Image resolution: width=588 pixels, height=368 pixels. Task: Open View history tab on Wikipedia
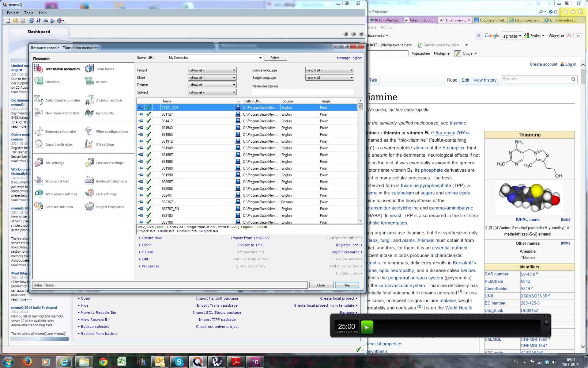(x=484, y=80)
